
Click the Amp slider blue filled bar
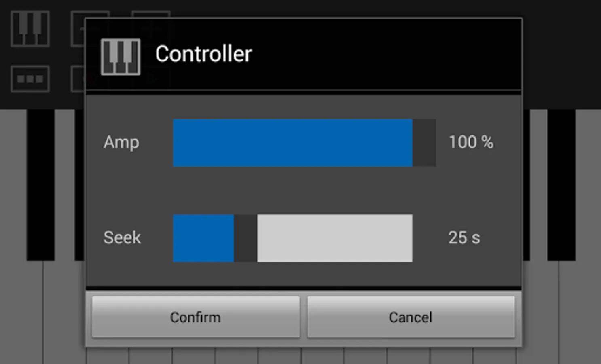click(292, 142)
